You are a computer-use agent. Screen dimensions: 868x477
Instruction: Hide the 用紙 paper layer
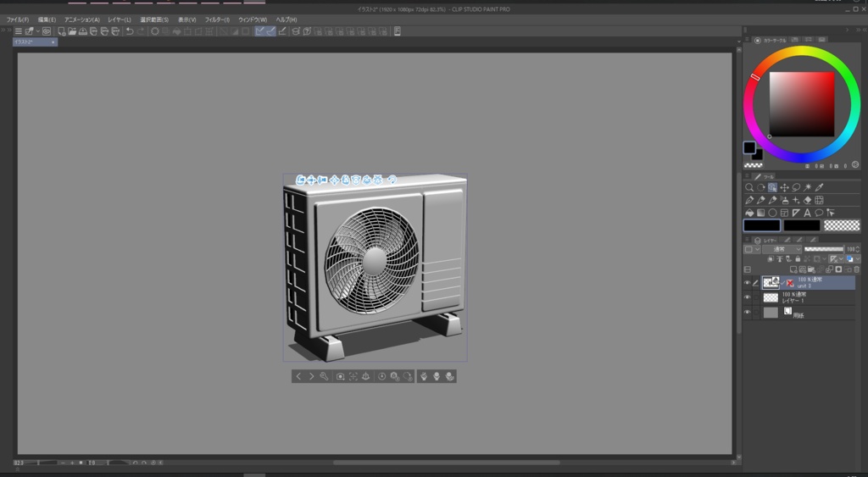[747, 313]
